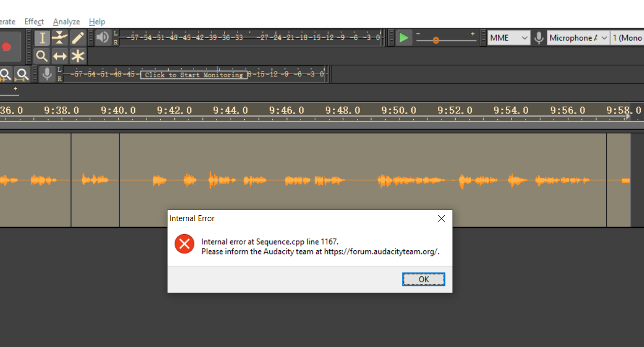Select the Multi-Tool asterisk icon
This screenshot has height=347, width=644.
coord(78,56)
